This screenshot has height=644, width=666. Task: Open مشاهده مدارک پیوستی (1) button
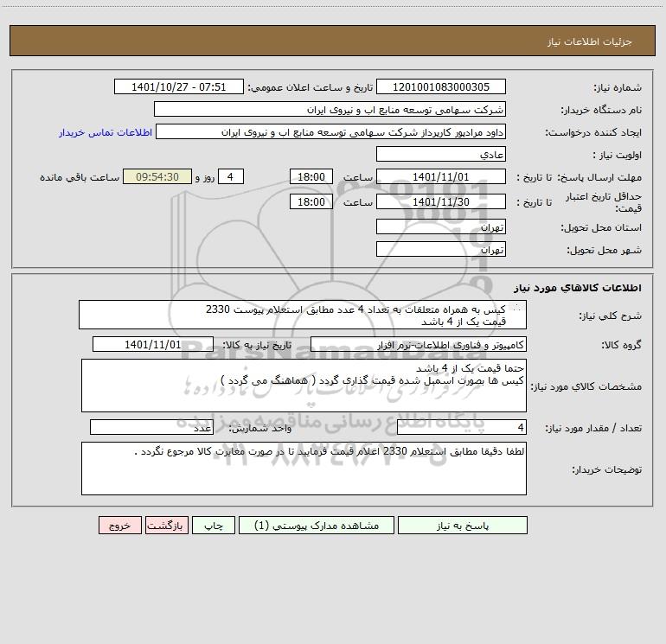(x=317, y=526)
